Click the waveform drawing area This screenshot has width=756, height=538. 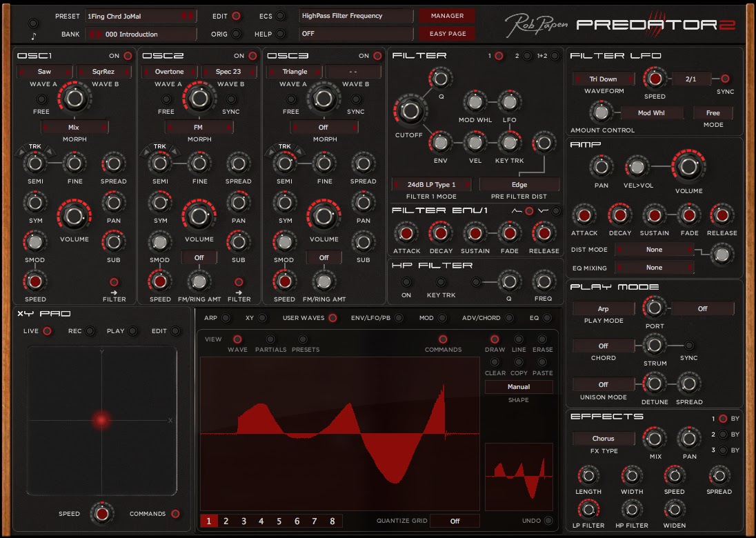tap(340, 434)
